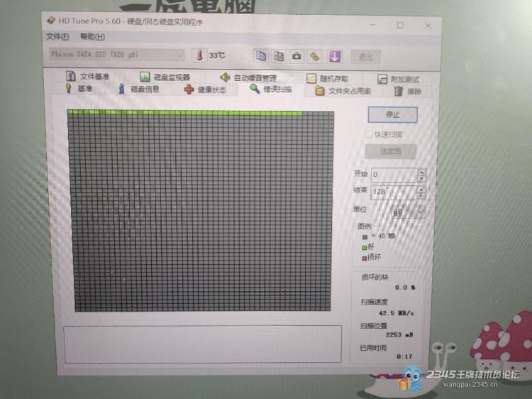Click the 开始 start value field
Image resolution: width=532 pixels, height=399 pixels.
(x=394, y=175)
